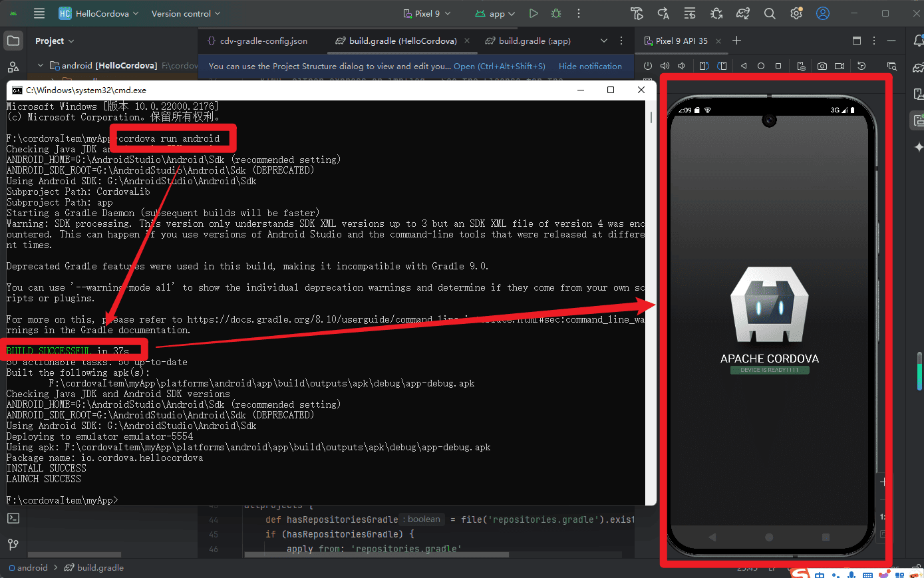This screenshot has width=924, height=578.
Task: Click the Debug app bug icon
Action: (x=556, y=13)
